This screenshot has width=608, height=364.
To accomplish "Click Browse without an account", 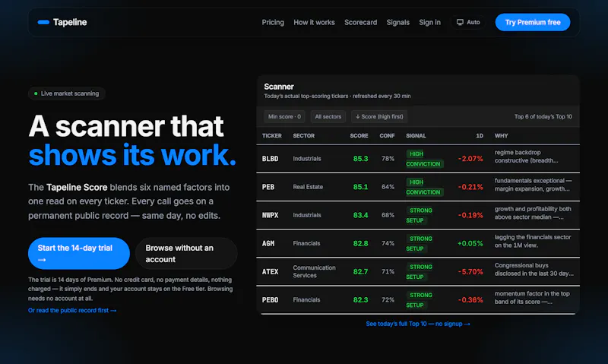I will point(186,254).
